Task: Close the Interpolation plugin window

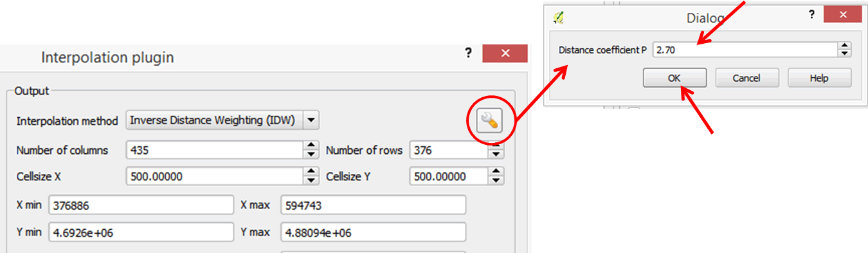Action: click(x=505, y=53)
